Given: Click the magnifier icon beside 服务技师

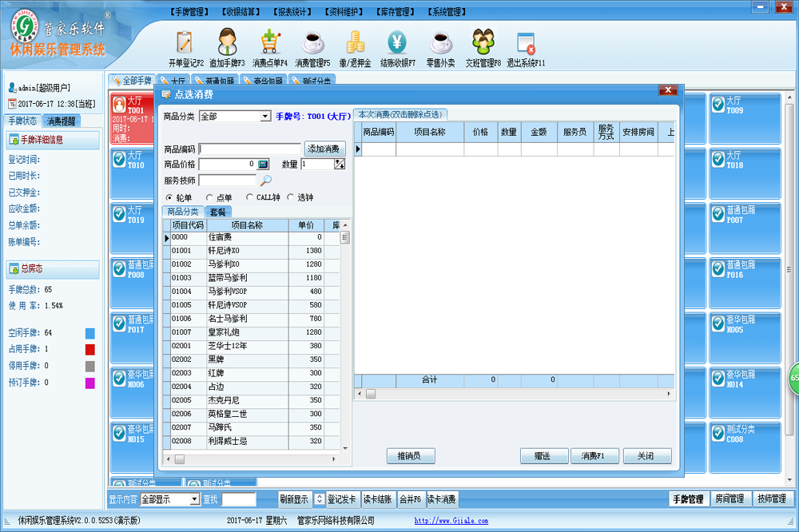Looking at the screenshot, I should (265, 181).
